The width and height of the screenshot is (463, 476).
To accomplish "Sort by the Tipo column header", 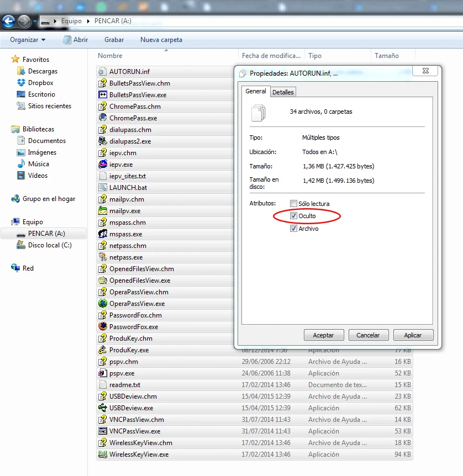I will (315, 56).
